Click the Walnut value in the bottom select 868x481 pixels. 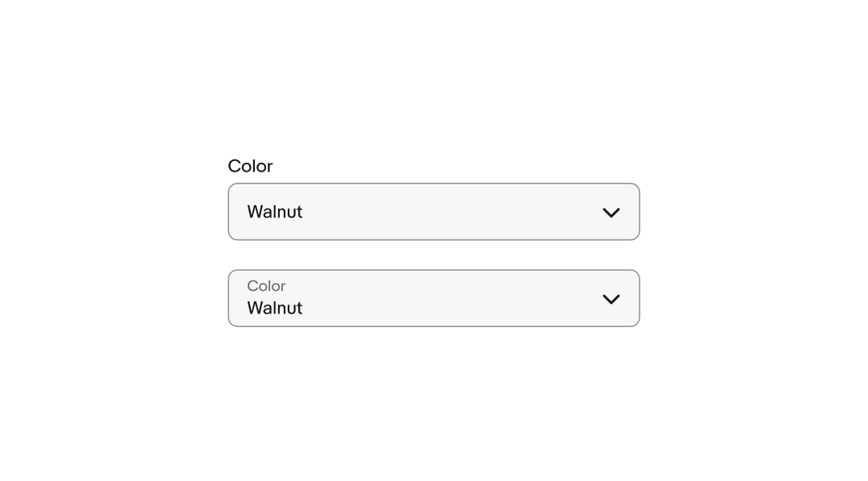tap(275, 308)
